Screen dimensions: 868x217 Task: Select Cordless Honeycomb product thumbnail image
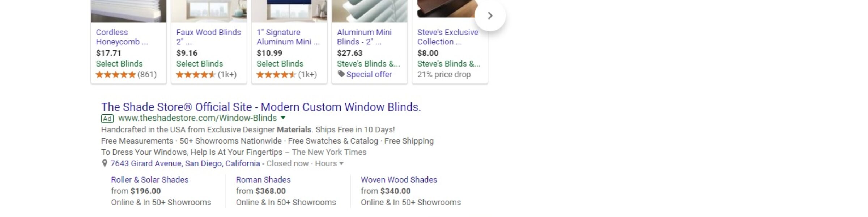point(129,11)
